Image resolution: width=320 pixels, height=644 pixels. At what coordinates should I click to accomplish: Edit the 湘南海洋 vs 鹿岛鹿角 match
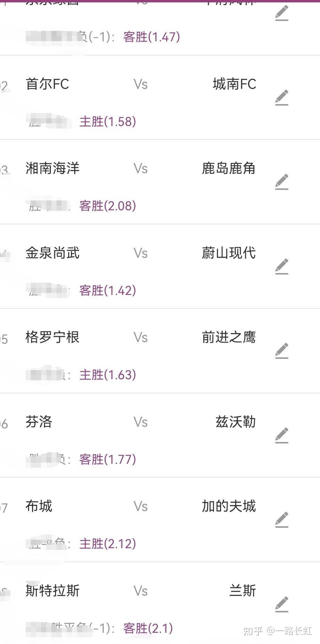click(x=282, y=182)
